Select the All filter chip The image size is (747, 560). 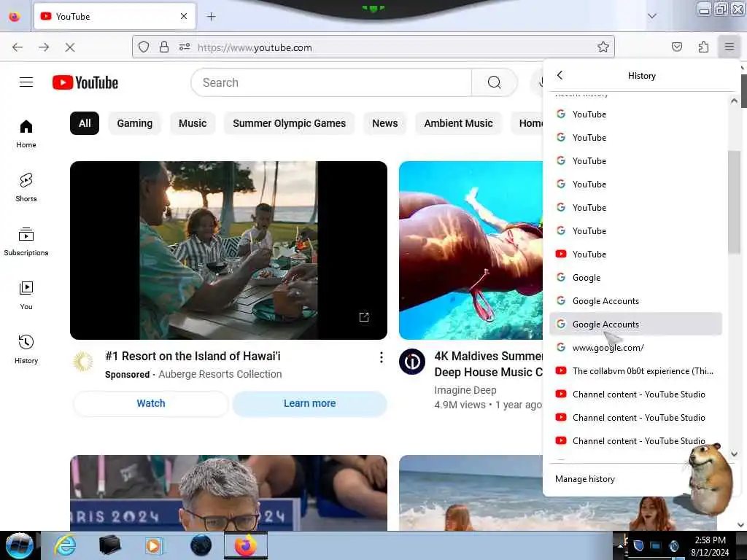tap(85, 123)
